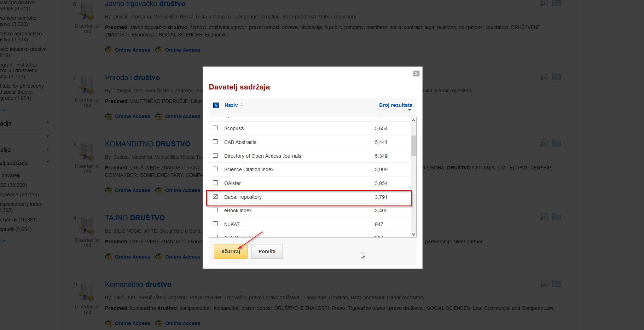Uncheck the Dabar repository checkbox

(x=215, y=197)
